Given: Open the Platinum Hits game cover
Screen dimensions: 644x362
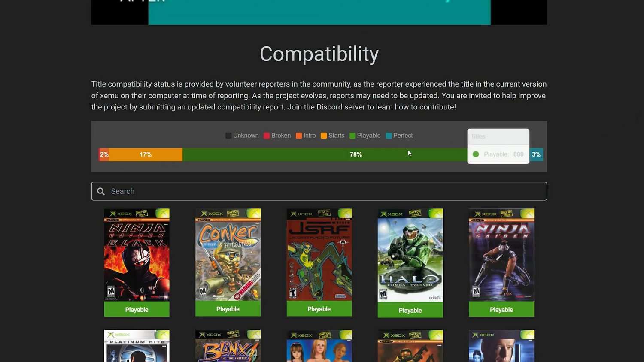Looking at the screenshot, I should [x=137, y=346].
